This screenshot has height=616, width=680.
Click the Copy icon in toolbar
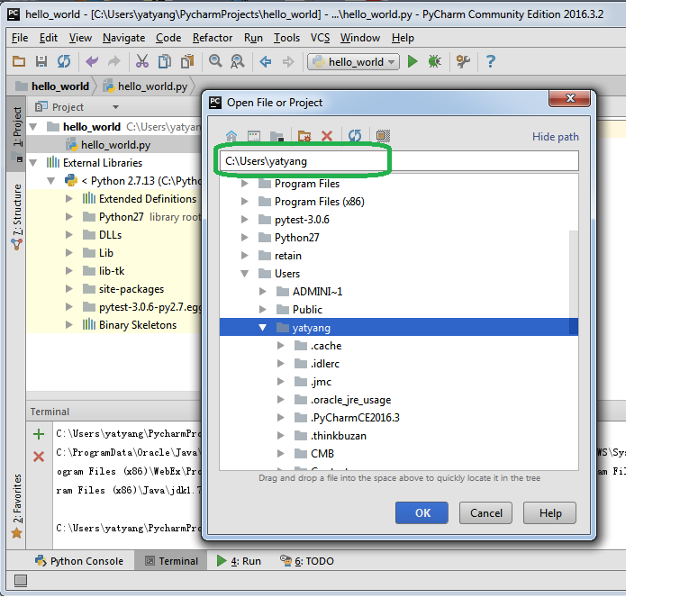[164, 61]
